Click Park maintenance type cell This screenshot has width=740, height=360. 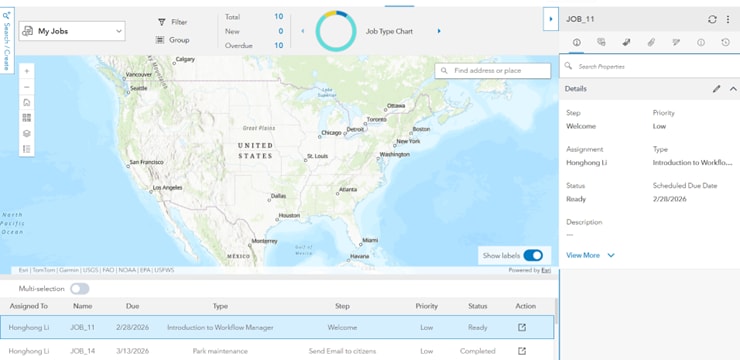click(220, 351)
